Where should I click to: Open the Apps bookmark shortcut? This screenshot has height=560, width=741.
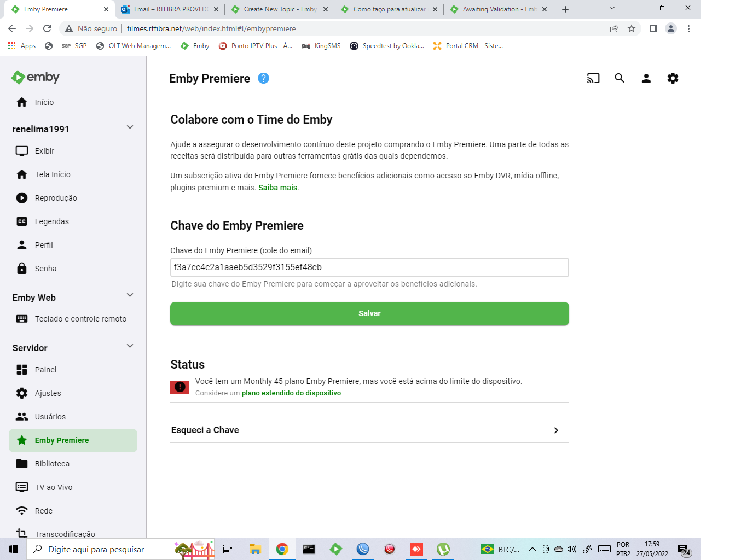(22, 46)
